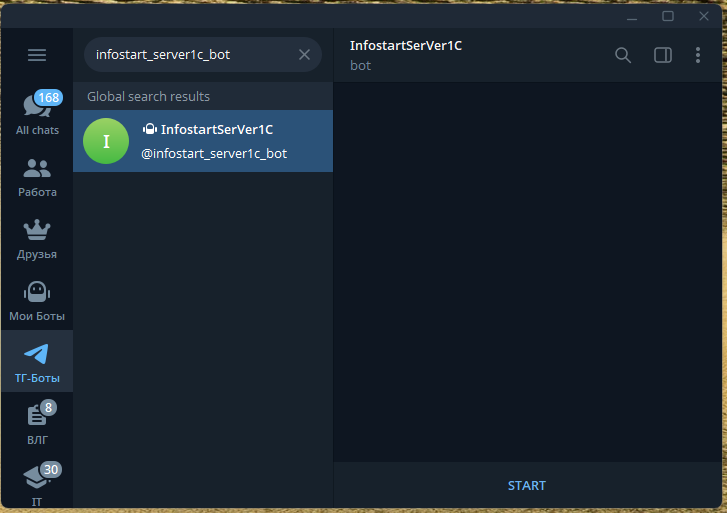This screenshot has width=727, height=513.
Task: Open the IT folder with 30 unread
Action: coord(37,482)
